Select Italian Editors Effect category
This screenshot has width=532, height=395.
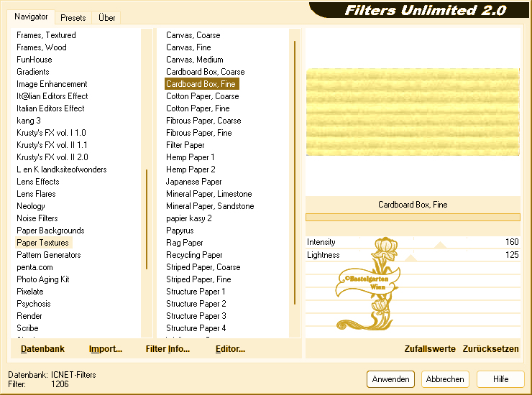[50, 108]
